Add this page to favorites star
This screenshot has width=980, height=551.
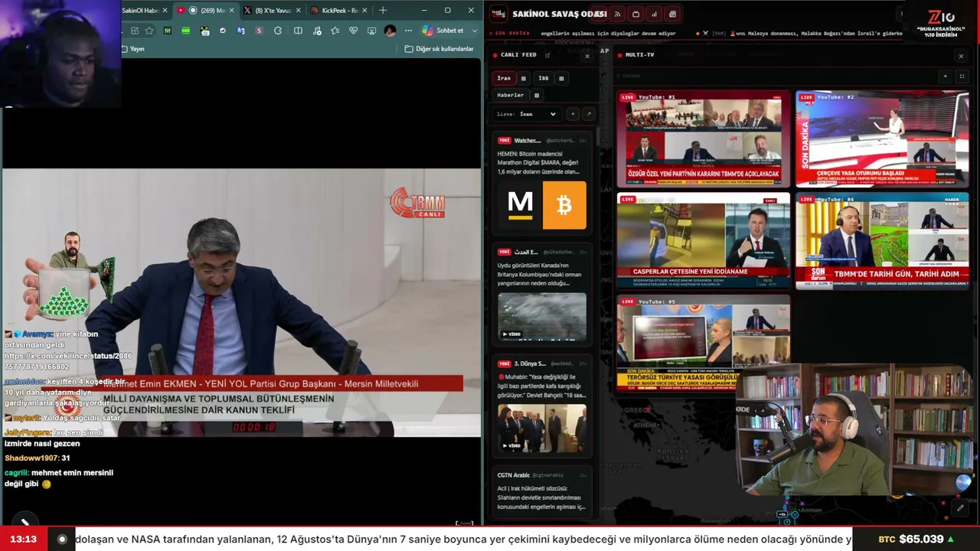point(149,31)
